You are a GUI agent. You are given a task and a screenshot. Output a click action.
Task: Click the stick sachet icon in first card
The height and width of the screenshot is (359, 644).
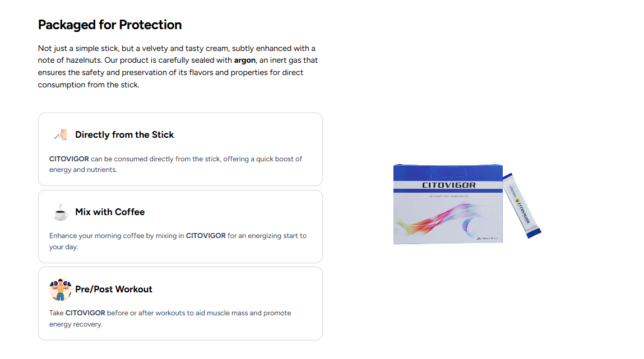click(61, 134)
